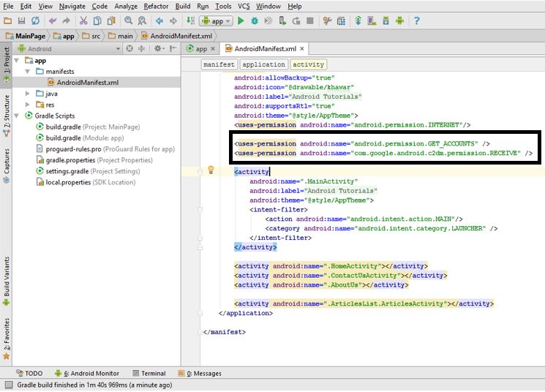Open the Refactor menu
This screenshot has height=392, width=545.
[156, 6]
